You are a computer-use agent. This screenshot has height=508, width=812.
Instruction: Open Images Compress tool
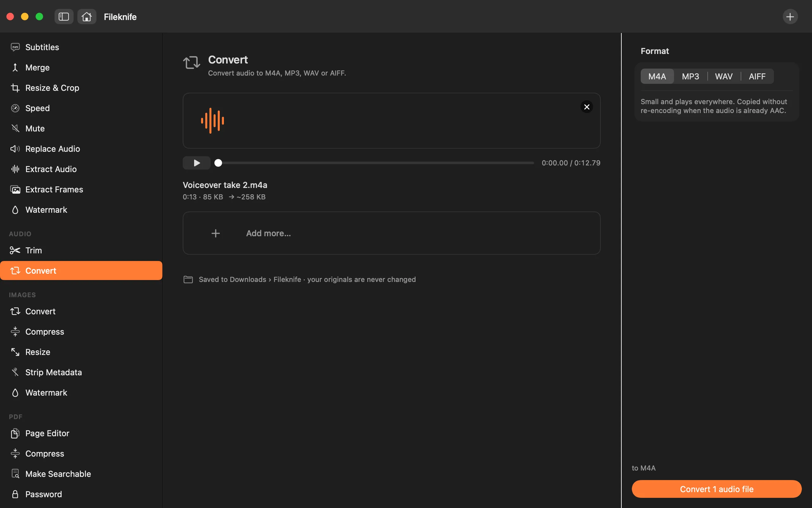tap(81, 331)
